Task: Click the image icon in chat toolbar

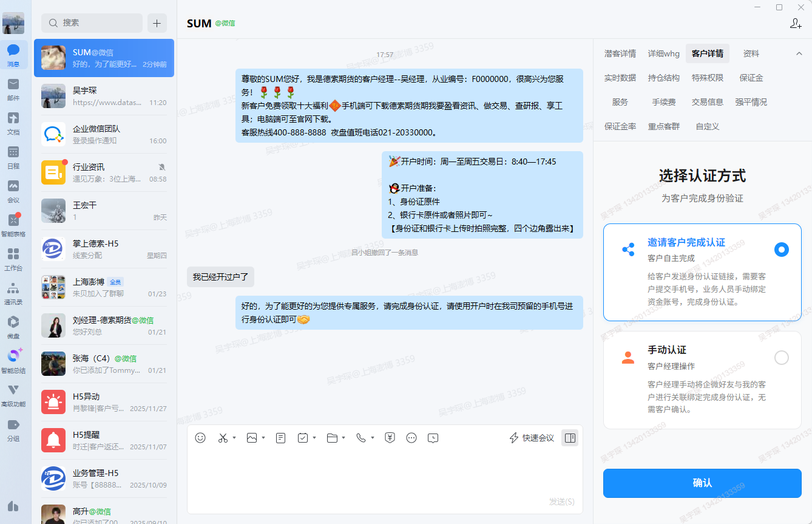Action: [252, 438]
